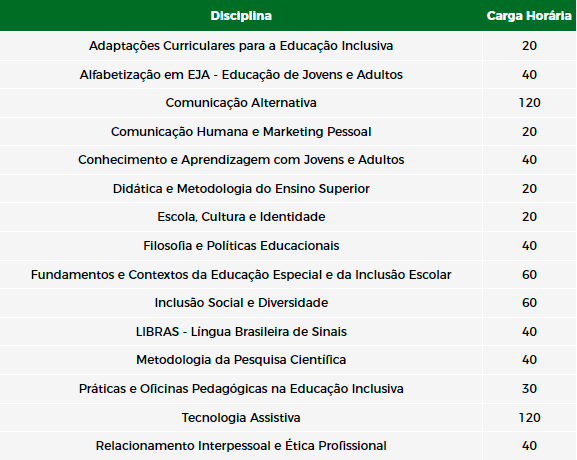Select Comunicação Humana e Marketing Pessoal
This screenshot has width=577, height=460.
(x=241, y=132)
